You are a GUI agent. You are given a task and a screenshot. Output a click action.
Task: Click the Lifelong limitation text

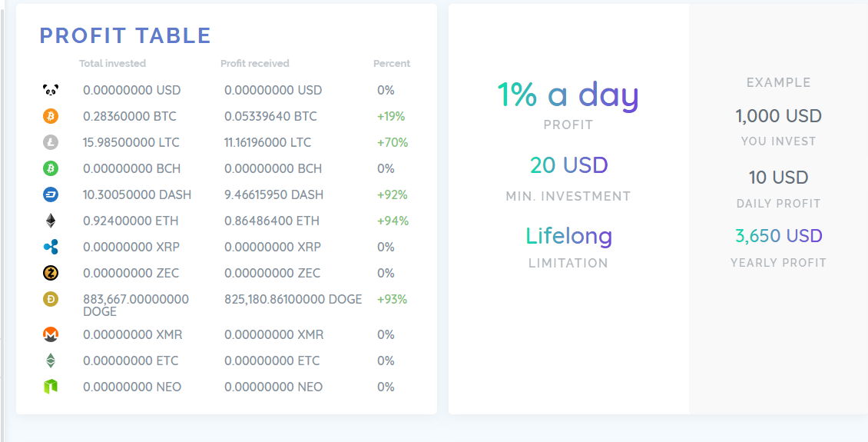pyautogui.click(x=568, y=236)
